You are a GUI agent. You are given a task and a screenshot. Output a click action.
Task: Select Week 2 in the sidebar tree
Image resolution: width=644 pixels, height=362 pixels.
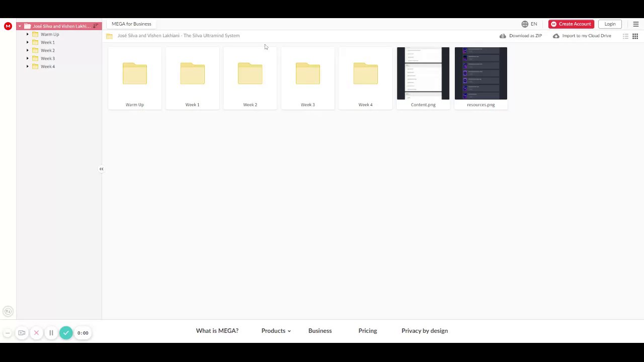click(x=48, y=50)
